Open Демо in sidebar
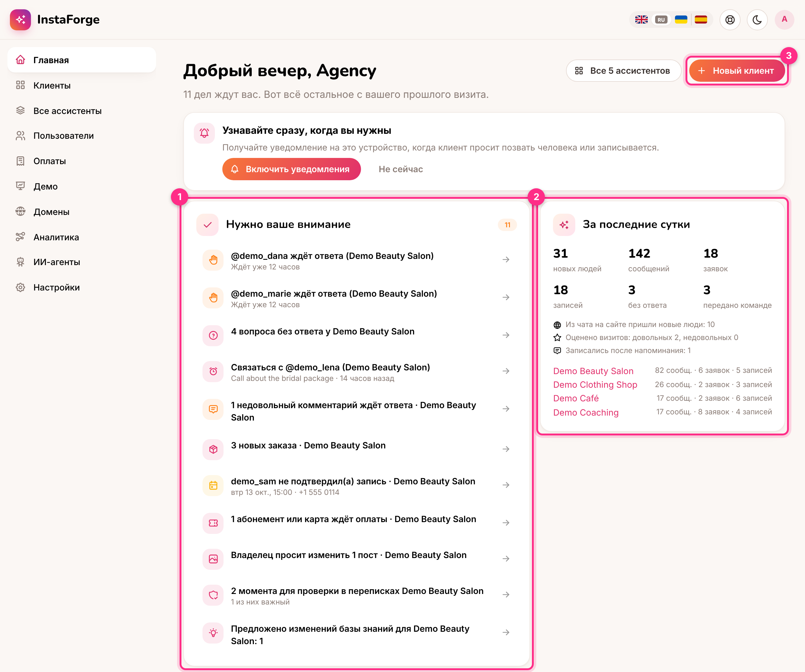805x672 pixels. pos(82,186)
